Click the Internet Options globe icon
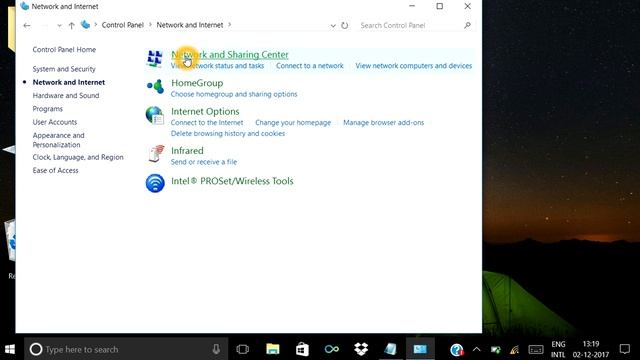The height and width of the screenshot is (360, 640). click(x=155, y=115)
